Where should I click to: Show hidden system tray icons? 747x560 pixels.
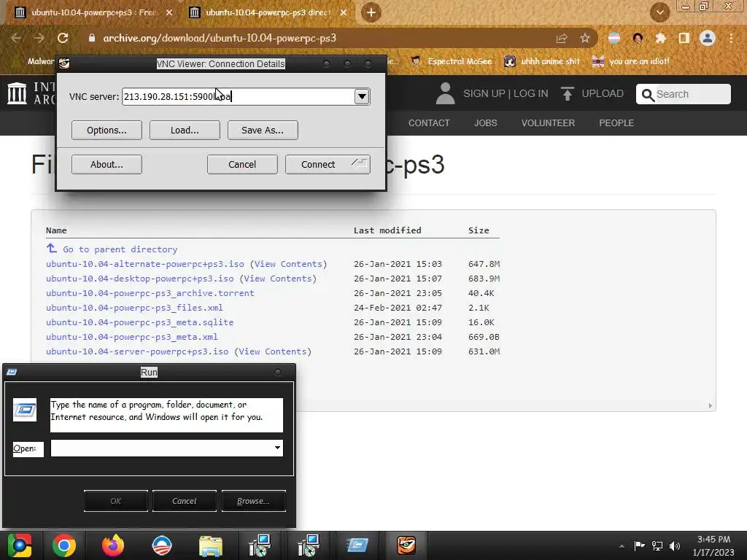click(622, 546)
